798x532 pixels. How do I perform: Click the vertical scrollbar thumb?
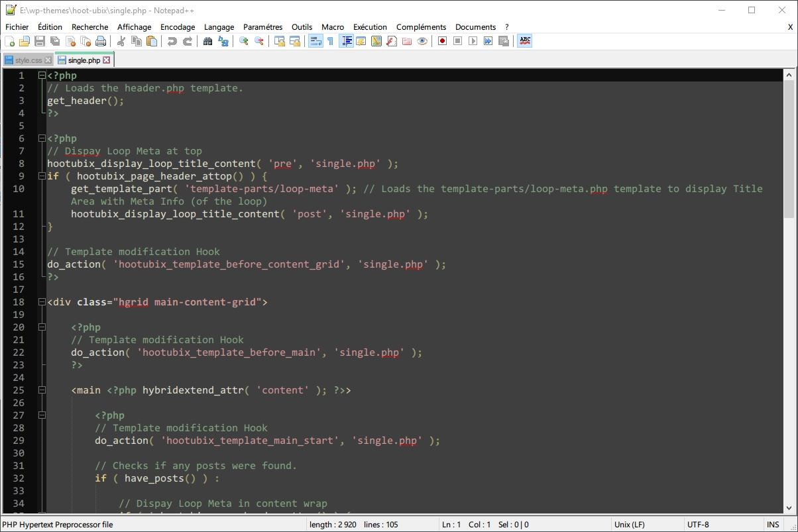point(789,148)
